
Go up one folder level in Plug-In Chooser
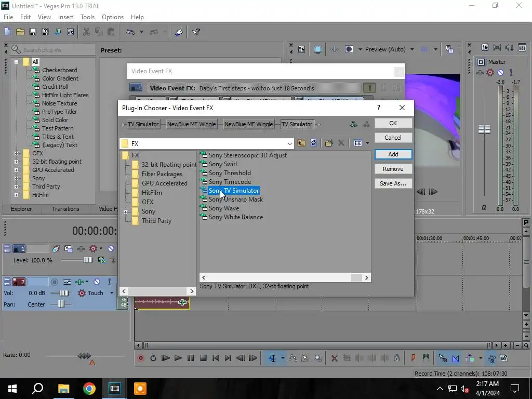pyautogui.click(x=301, y=143)
